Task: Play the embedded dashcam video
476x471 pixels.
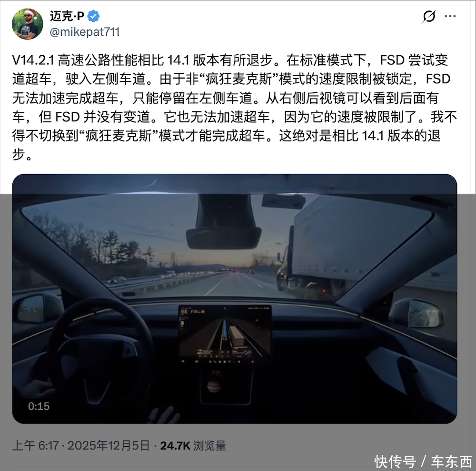Action: (235, 299)
